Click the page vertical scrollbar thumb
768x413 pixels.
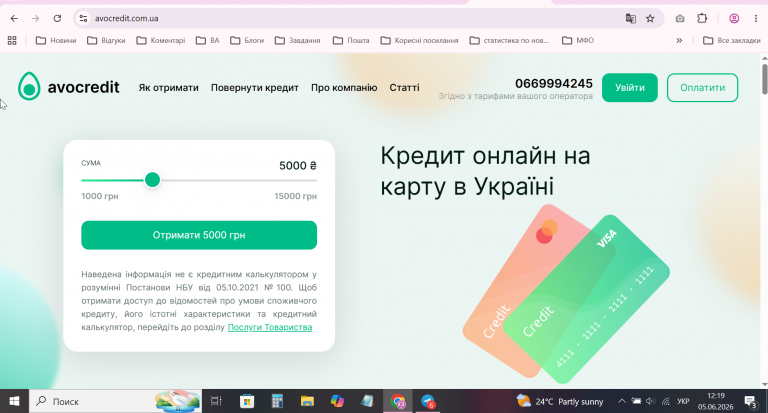(x=764, y=78)
